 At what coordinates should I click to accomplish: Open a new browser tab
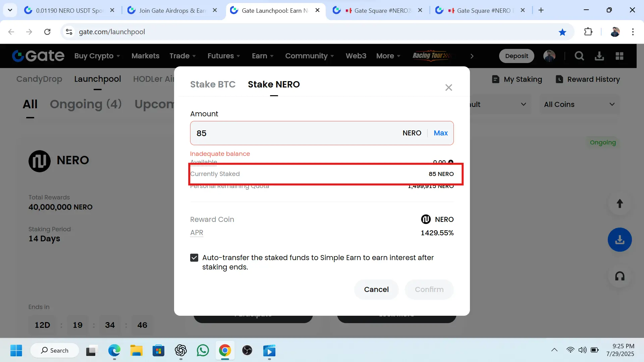point(541,10)
